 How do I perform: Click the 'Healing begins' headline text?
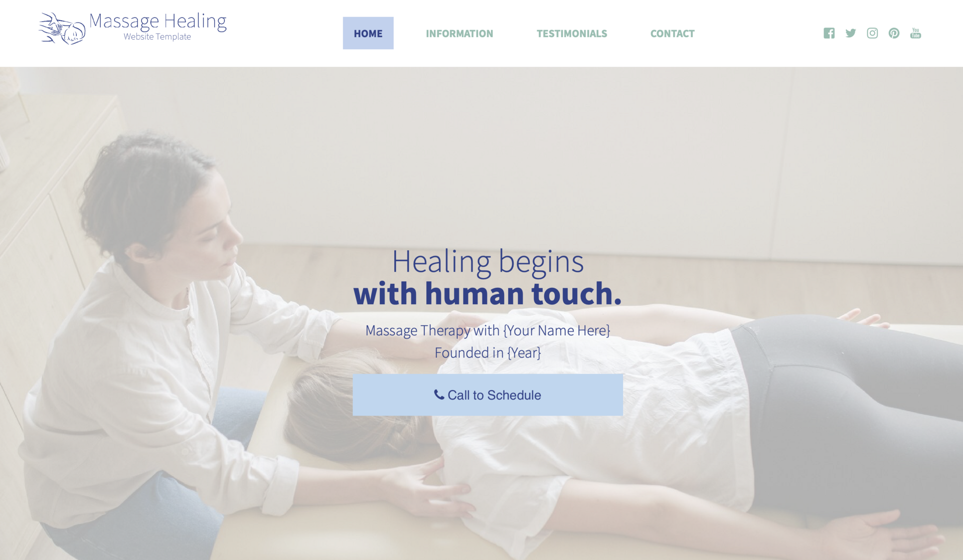click(488, 261)
